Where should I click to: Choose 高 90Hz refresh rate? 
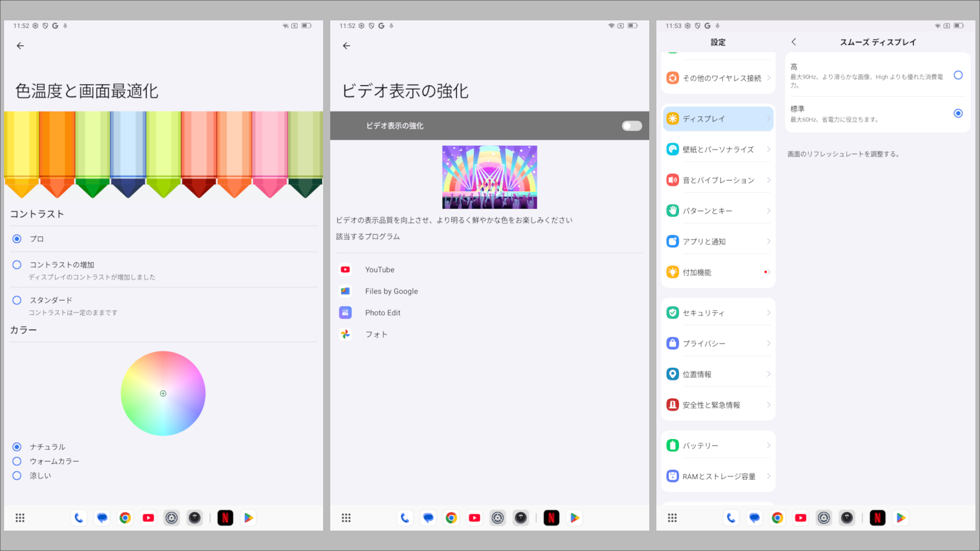pyautogui.click(x=958, y=75)
